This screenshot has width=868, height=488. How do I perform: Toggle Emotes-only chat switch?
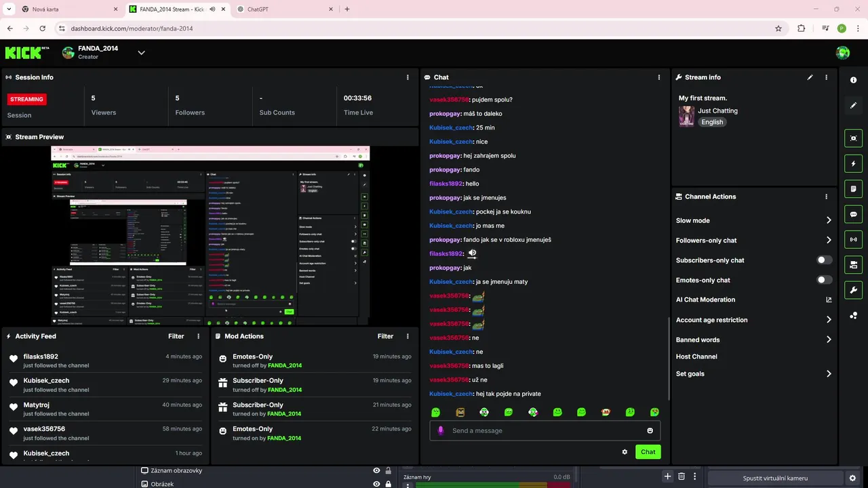[825, 280]
